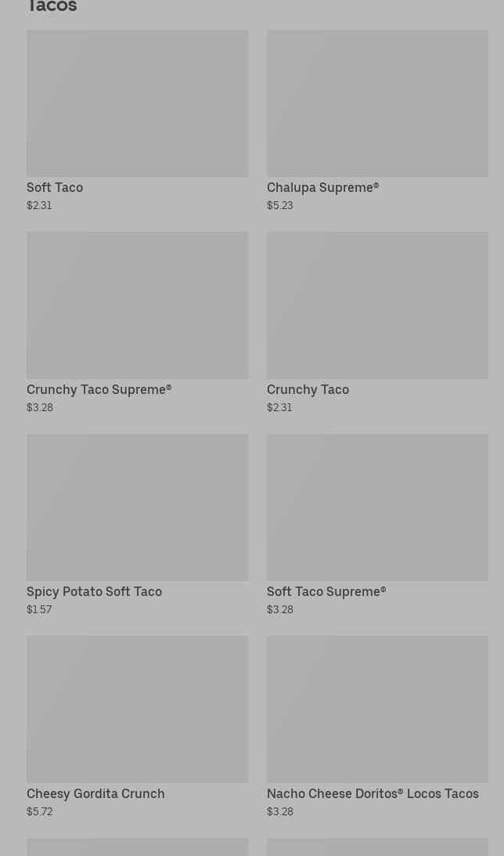The width and height of the screenshot is (504, 856).
Task: Click the $5.72 Cheesy Gordita Crunch price
Action: pos(39,812)
